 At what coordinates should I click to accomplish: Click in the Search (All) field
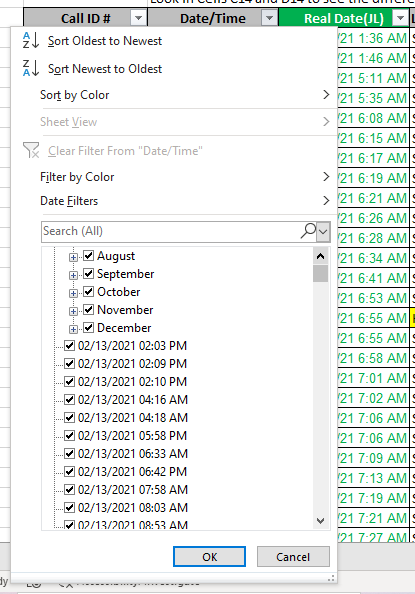pos(171,231)
